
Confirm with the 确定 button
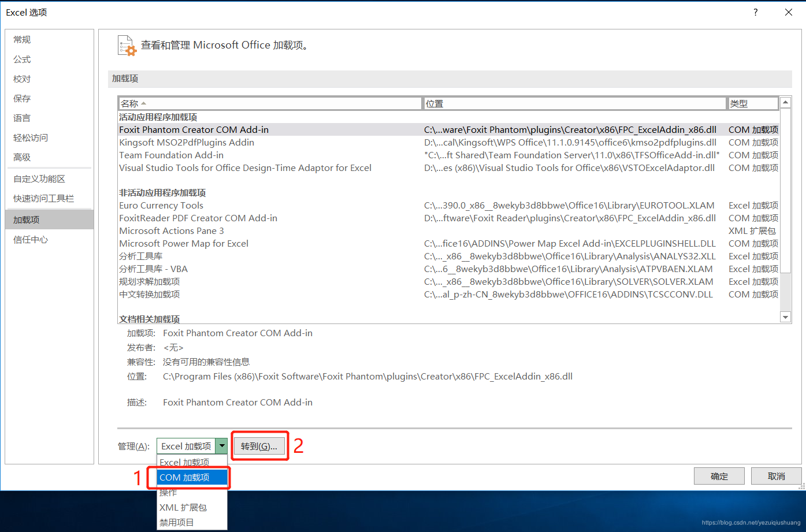(x=719, y=476)
